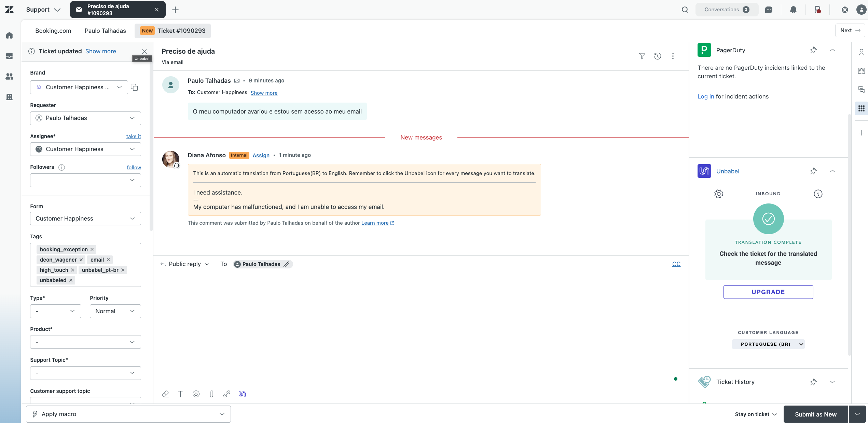Open ticket options three-dot menu
The width and height of the screenshot is (868, 423).
(673, 56)
